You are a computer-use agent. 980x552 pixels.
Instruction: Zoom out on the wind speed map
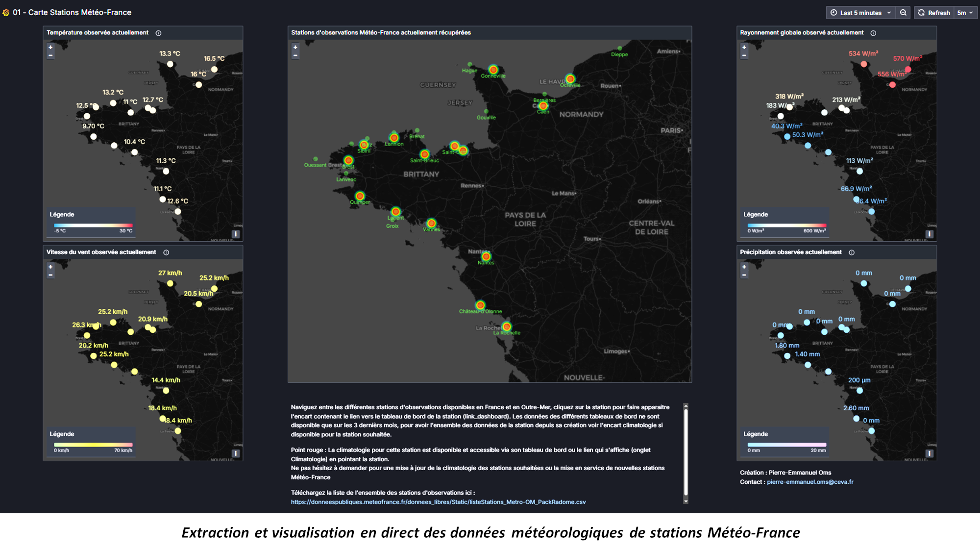click(x=50, y=275)
